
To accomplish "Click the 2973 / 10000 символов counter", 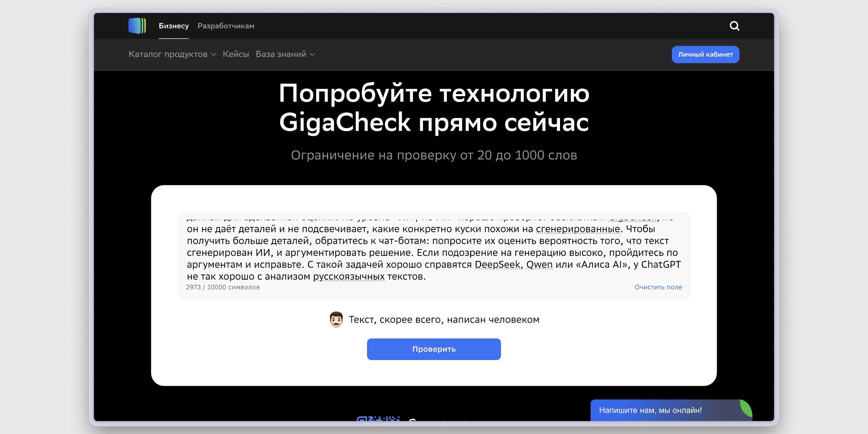I will click(x=223, y=287).
